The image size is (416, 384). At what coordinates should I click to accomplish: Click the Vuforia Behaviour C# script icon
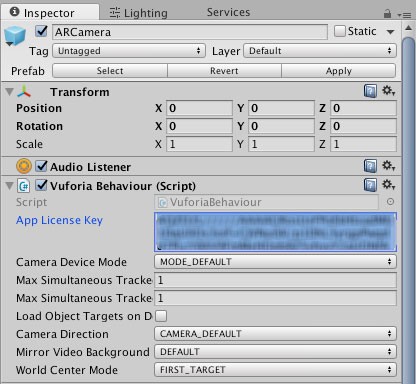pos(24,186)
